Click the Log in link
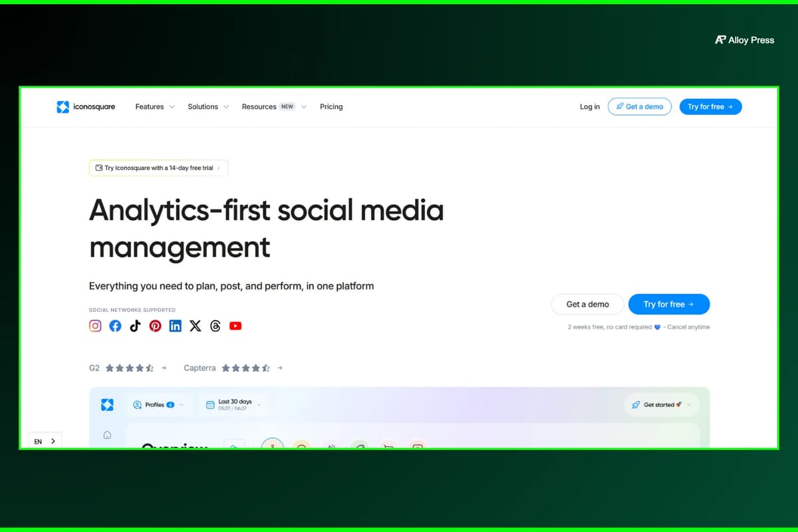 point(590,106)
